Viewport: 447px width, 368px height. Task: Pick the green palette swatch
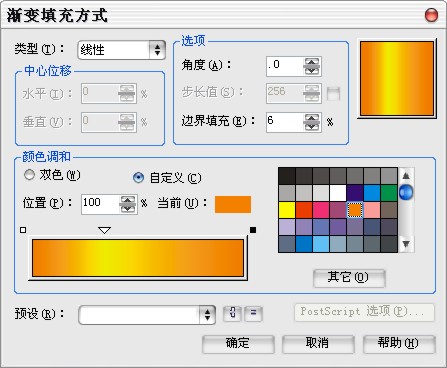point(389,193)
